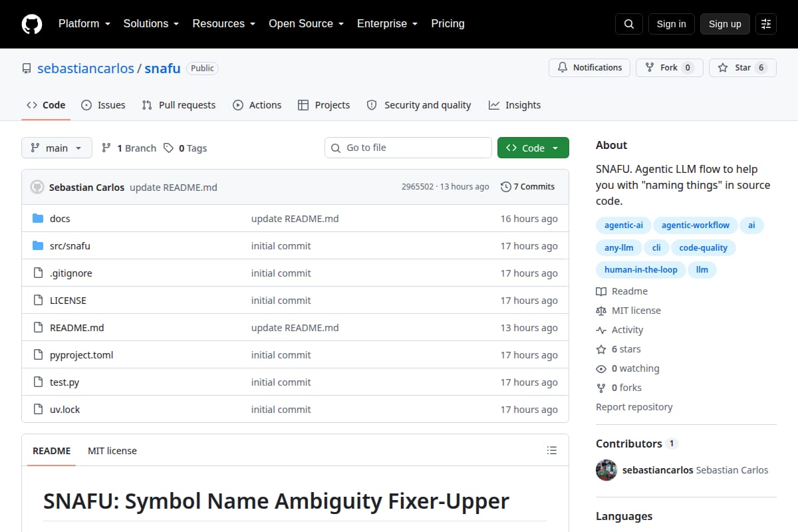Open the green Code dropdown button
Screen dimensions: 798x532
pos(533,148)
